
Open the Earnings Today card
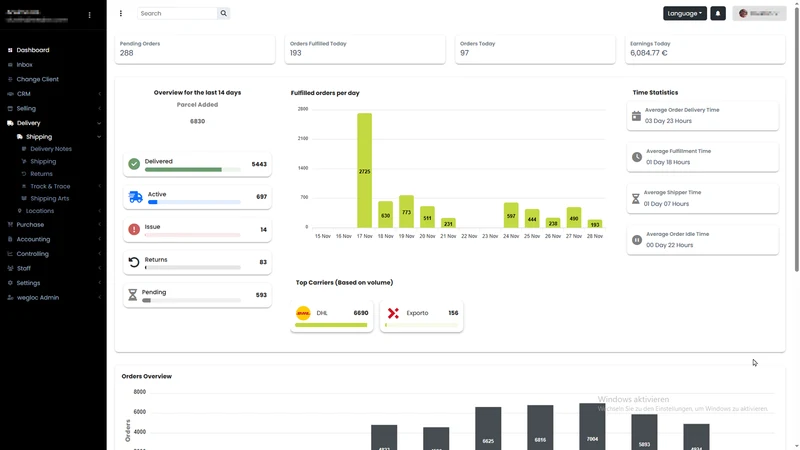click(705, 49)
